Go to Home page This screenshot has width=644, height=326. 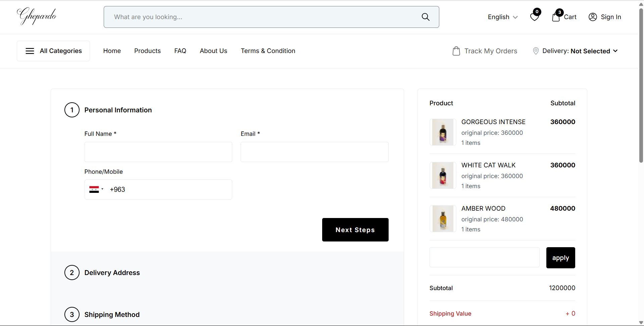pos(112,51)
